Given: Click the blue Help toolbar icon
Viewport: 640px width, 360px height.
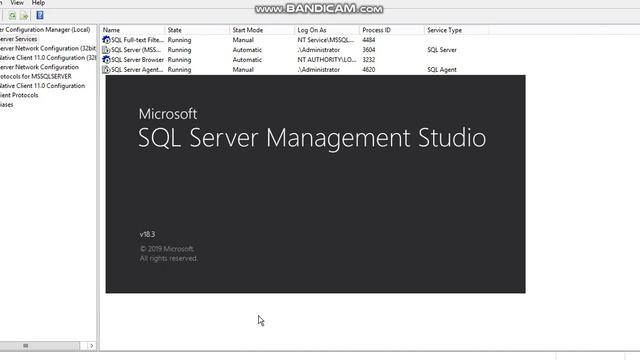Looking at the screenshot, I should coord(40,15).
